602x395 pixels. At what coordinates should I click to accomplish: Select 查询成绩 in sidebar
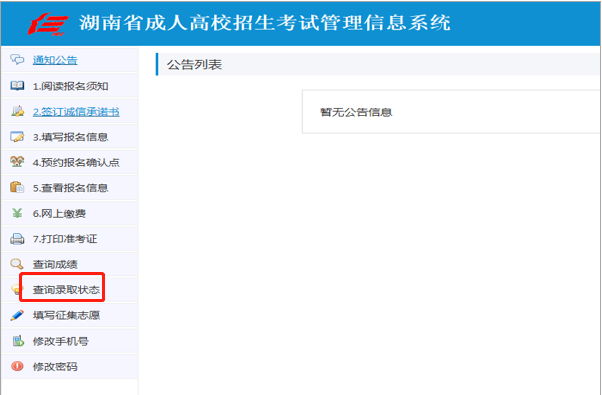[x=55, y=264]
